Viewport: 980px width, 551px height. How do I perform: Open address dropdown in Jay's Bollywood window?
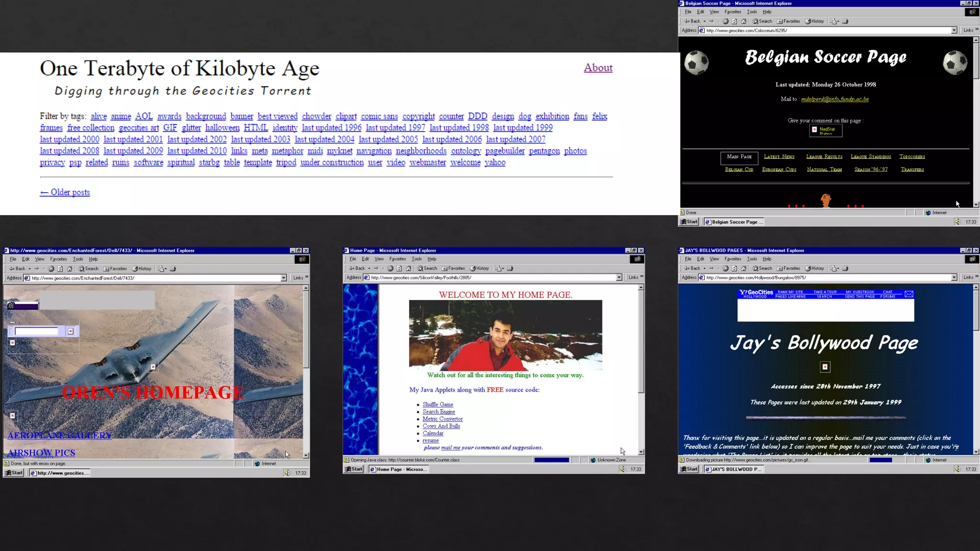point(954,277)
